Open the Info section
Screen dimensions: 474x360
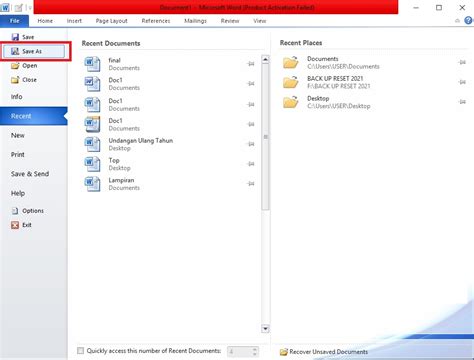(17, 97)
